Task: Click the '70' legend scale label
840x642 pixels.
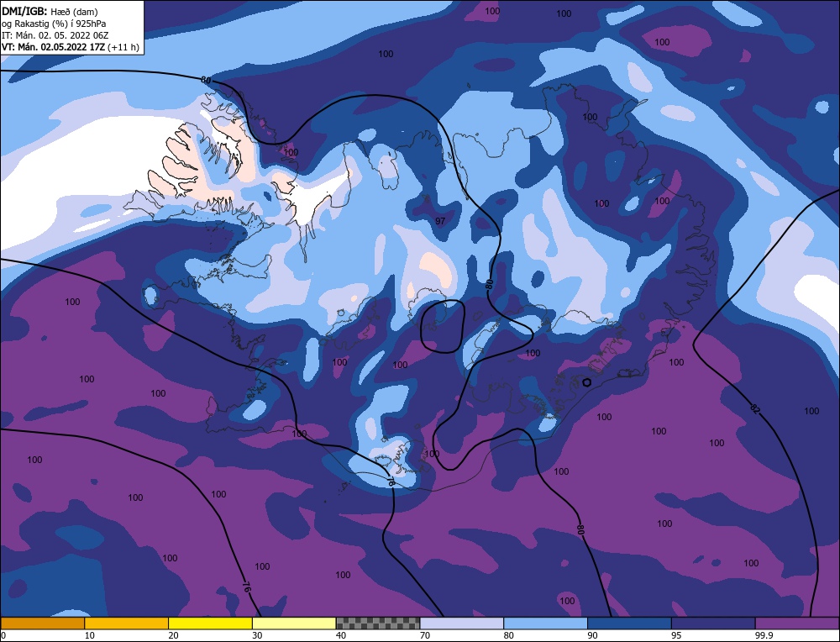Action: [425, 635]
